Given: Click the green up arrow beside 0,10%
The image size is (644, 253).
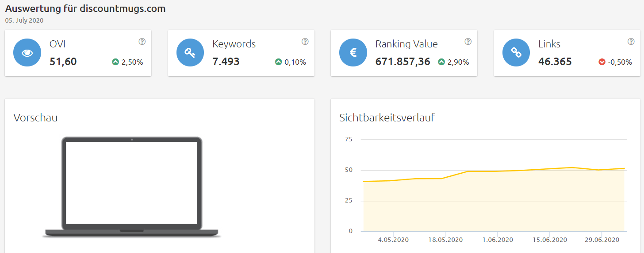Looking at the screenshot, I should tap(279, 62).
